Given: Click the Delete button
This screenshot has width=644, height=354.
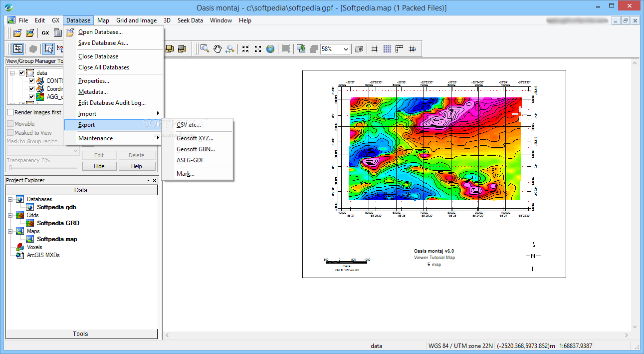Looking at the screenshot, I should point(137,155).
